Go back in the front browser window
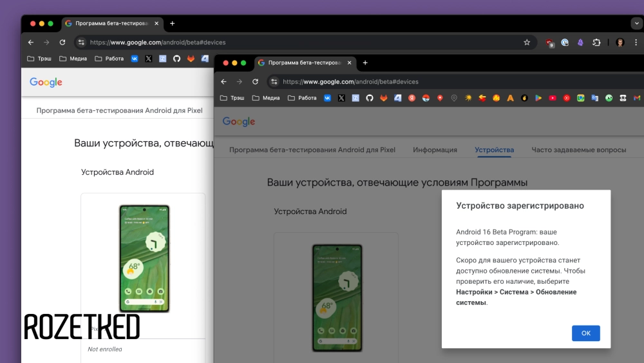This screenshot has width=644, height=363. (224, 82)
